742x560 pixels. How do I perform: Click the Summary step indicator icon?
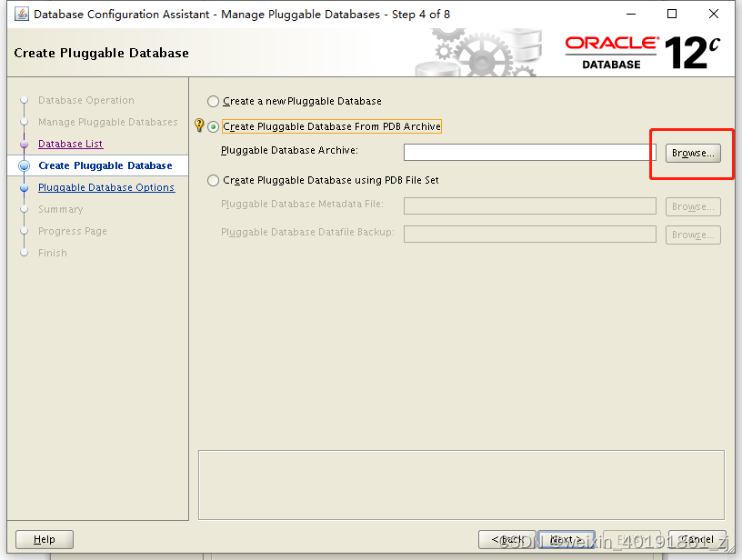(x=25, y=209)
